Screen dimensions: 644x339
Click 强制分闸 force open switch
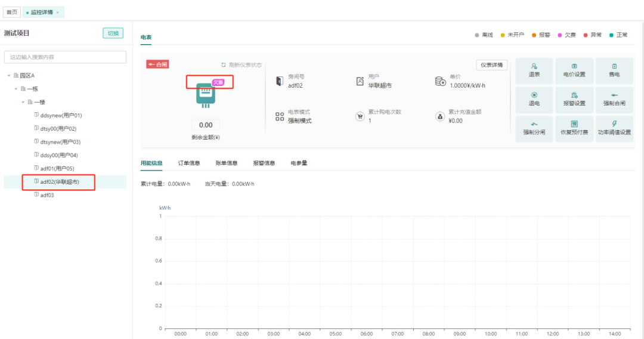click(534, 128)
